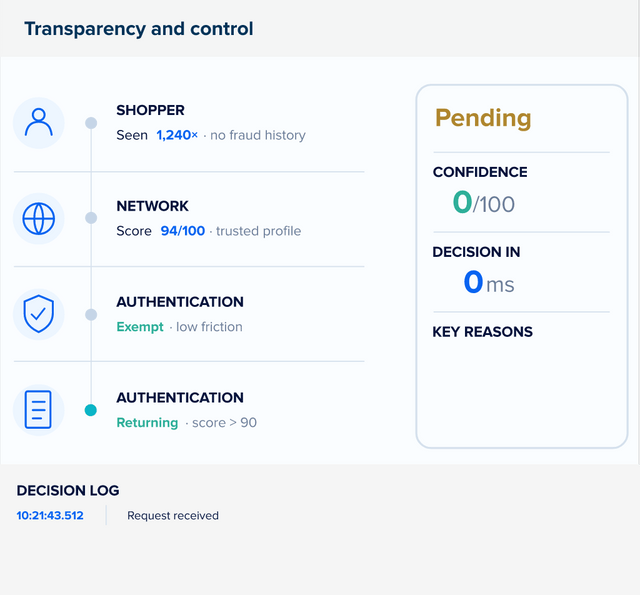The height and width of the screenshot is (595, 640).
Task: Open the document list icon
Action: coord(39,410)
